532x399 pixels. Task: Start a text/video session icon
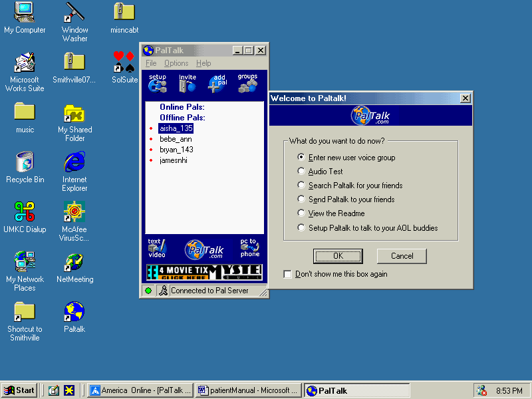(157, 248)
